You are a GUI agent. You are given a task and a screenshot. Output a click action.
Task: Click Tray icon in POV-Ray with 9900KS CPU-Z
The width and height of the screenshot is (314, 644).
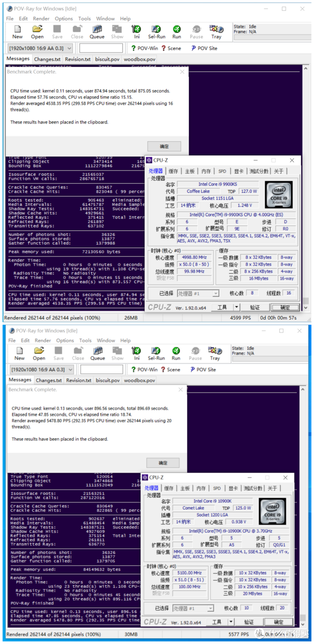point(216,32)
